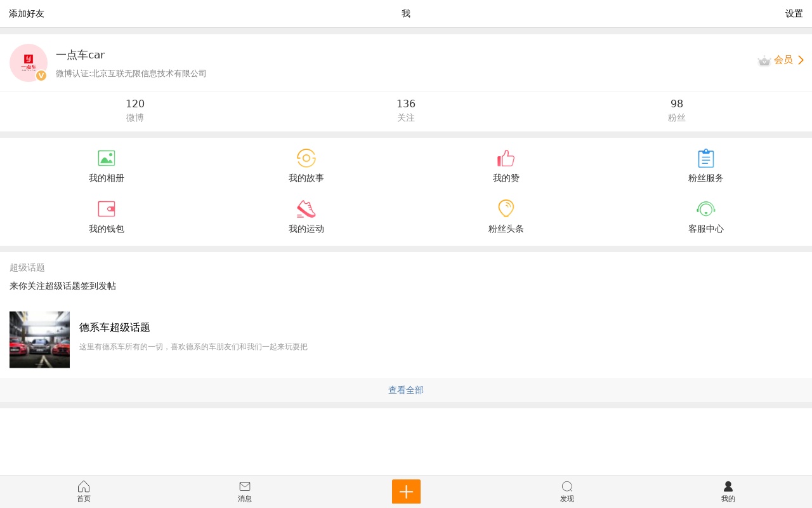Switch to the 发现 discover tab
The width and height of the screenshot is (812, 508).
[567, 491]
